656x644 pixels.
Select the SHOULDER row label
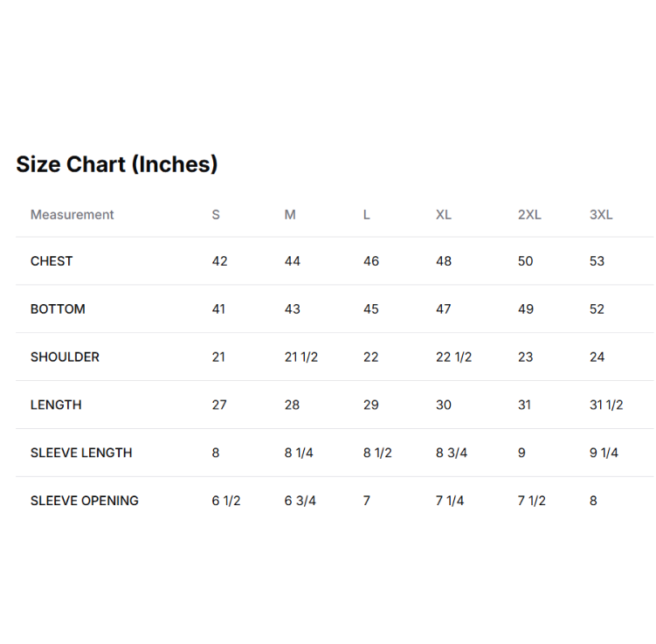(x=65, y=357)
